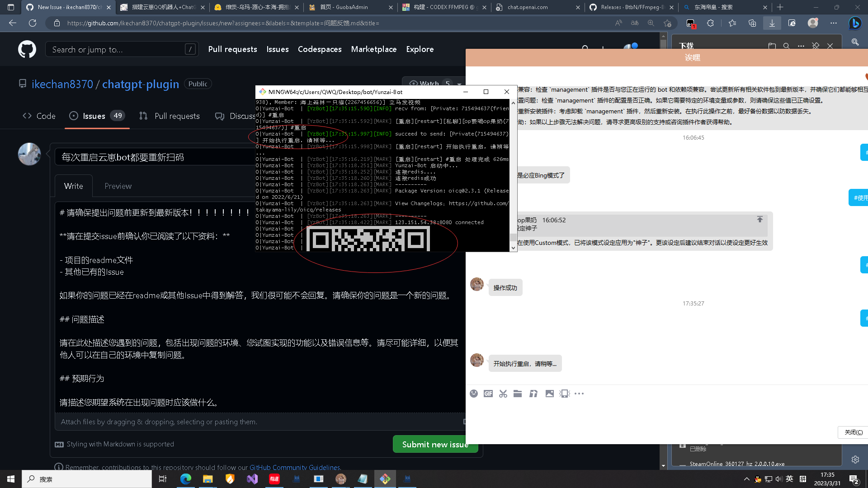
Task: Expand more options in the downloads panel
Action: tap(801, 46)
